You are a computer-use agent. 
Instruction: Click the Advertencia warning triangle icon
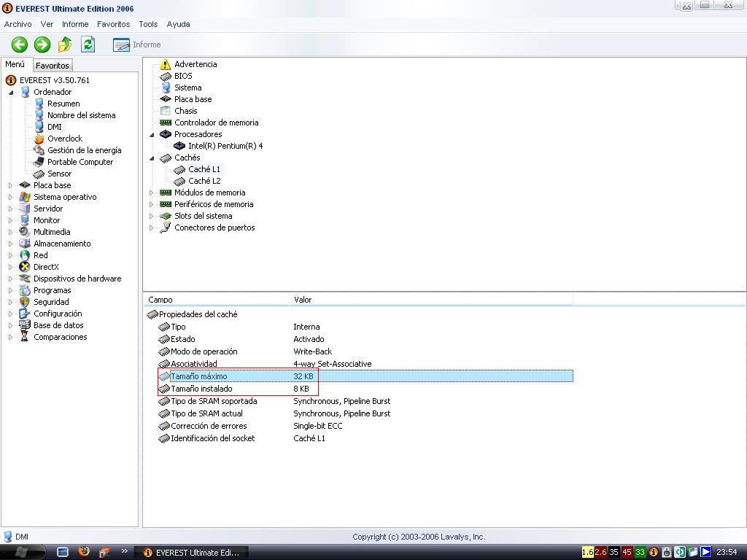(166, 64)
